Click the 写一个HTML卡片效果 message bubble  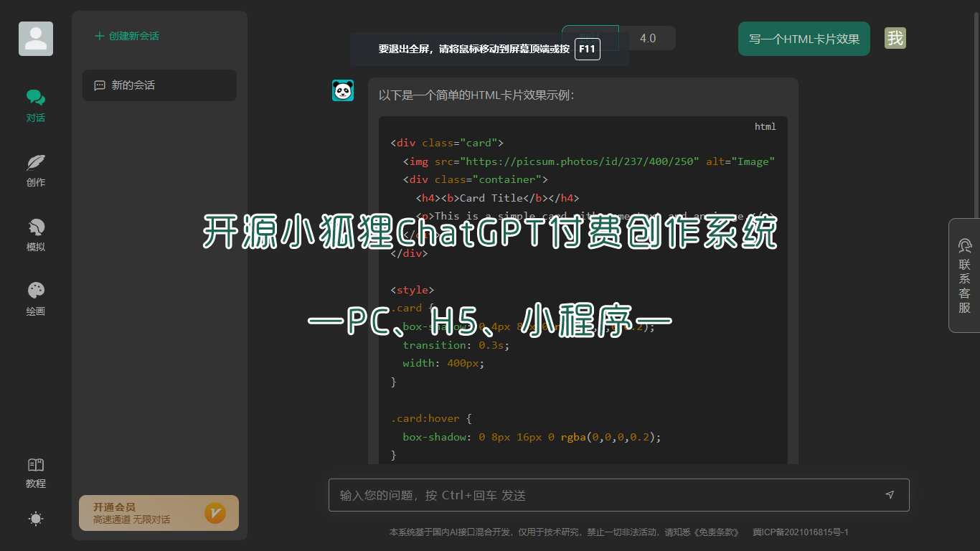(804, 39)
